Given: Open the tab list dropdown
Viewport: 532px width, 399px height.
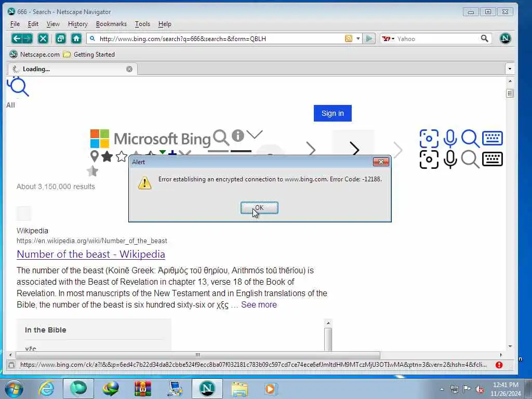Looking at the screenshot, I should (x=510, y=69).
